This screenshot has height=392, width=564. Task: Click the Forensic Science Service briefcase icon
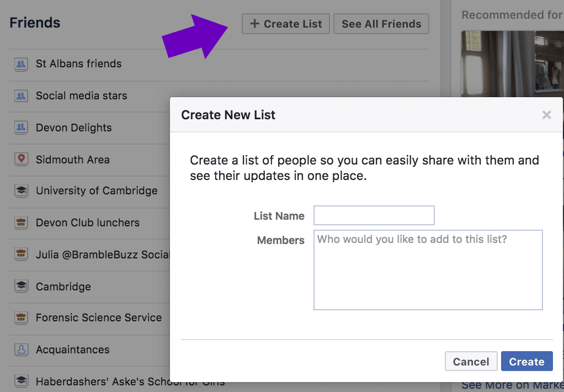click(21, 317)
